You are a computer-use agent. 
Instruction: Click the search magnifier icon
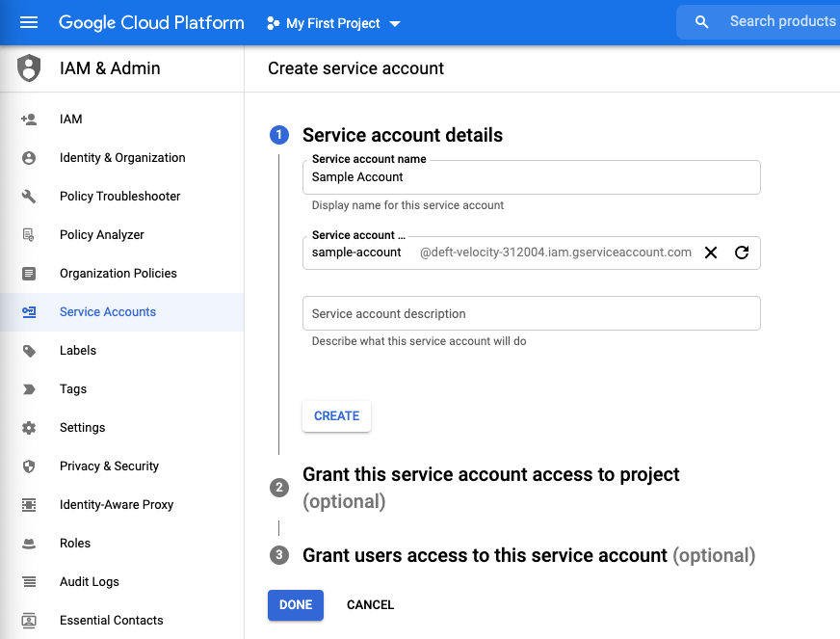coord(702,22)
